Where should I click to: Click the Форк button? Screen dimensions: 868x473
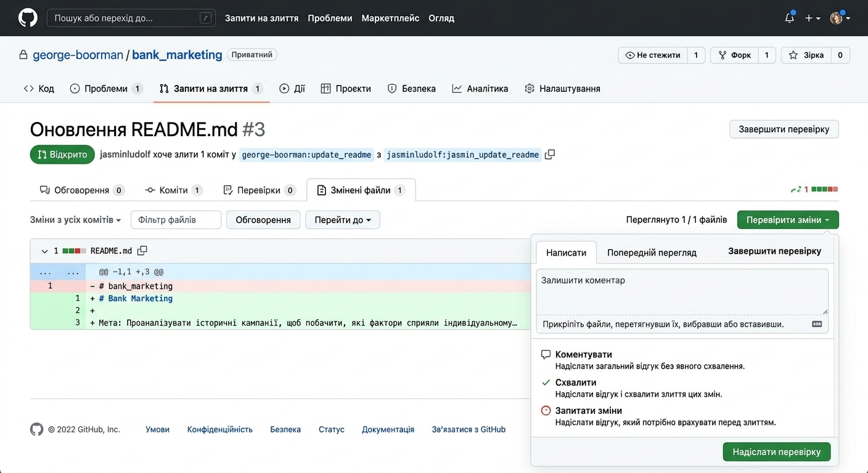point(734,55)
